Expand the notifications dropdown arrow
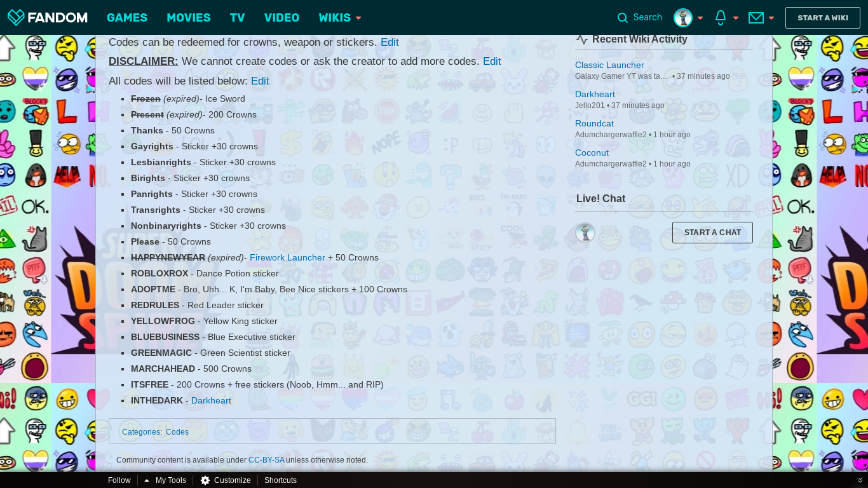The image size is (868, 488). (736, 18)
